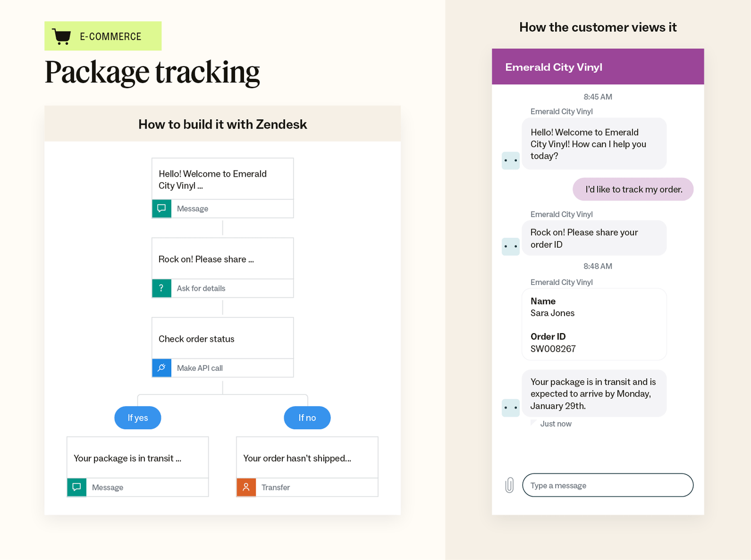Click the Make API call plug icon
The height and width of the screenshot is (560, 751).
coord(161,368)
